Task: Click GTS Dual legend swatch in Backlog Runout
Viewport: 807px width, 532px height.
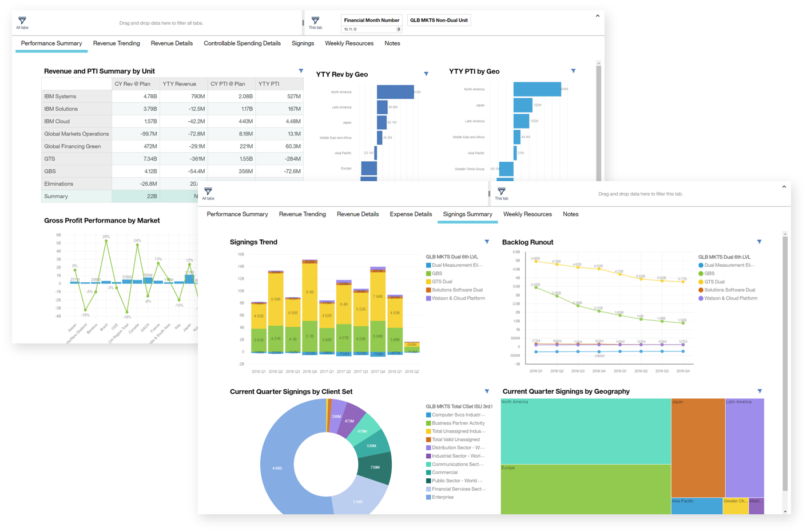Action: (701, 282)
